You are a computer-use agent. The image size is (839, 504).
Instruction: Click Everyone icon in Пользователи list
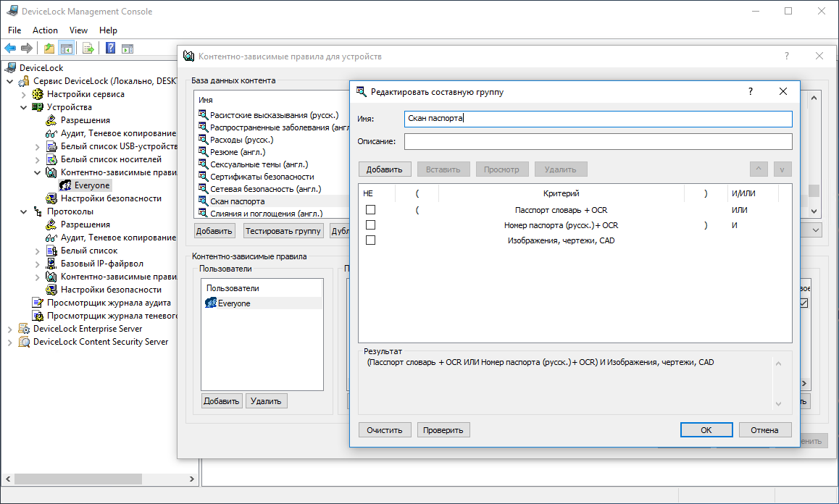[211, 303]
